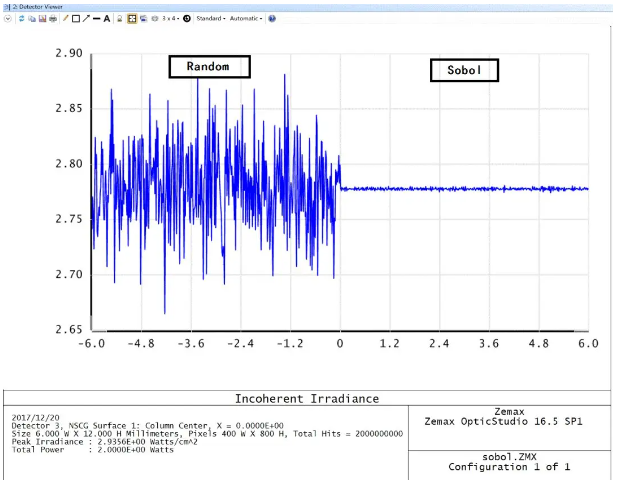Click the Incoherent Irradiance title
The height and width of the screenshot is (487, 618).
coord(306,398)
